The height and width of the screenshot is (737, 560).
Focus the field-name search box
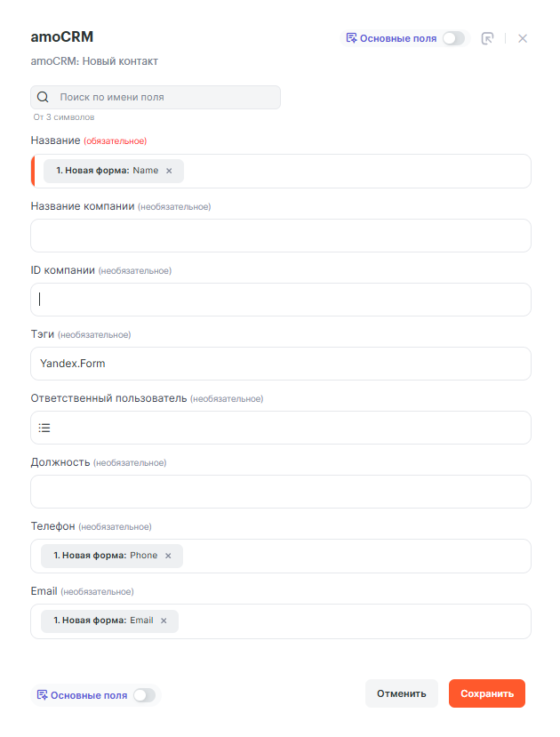click(x=164, y=97)
